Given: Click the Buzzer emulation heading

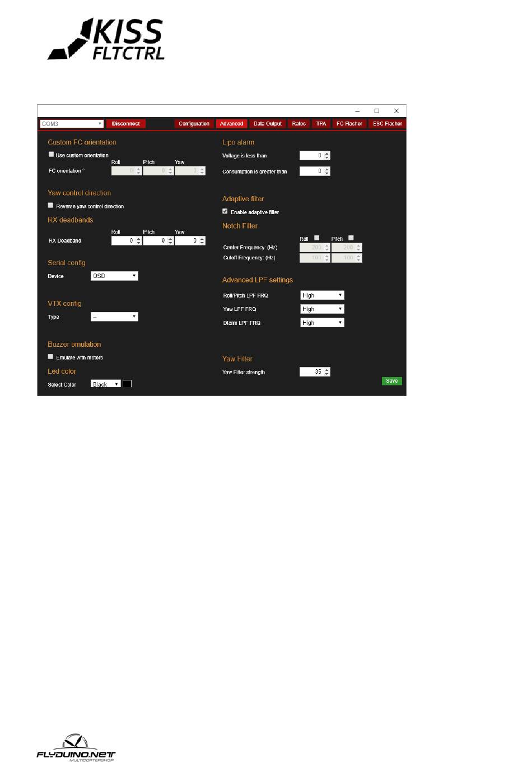Looking at the screenshot, I should coord(74,345).
